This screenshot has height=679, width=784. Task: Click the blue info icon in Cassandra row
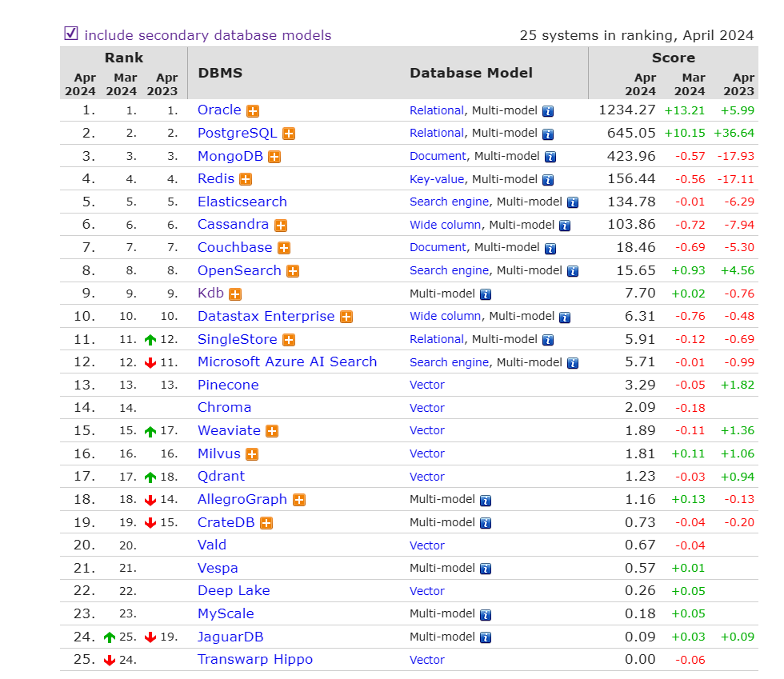(565, 226)
